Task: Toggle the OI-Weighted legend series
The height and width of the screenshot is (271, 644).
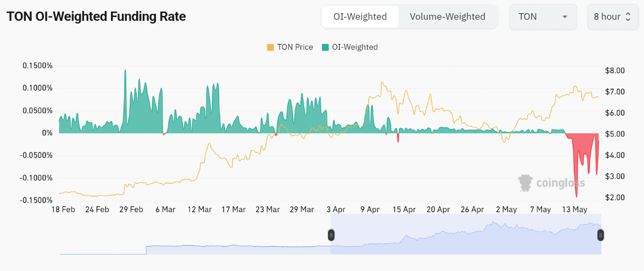Action: point(355,47)
